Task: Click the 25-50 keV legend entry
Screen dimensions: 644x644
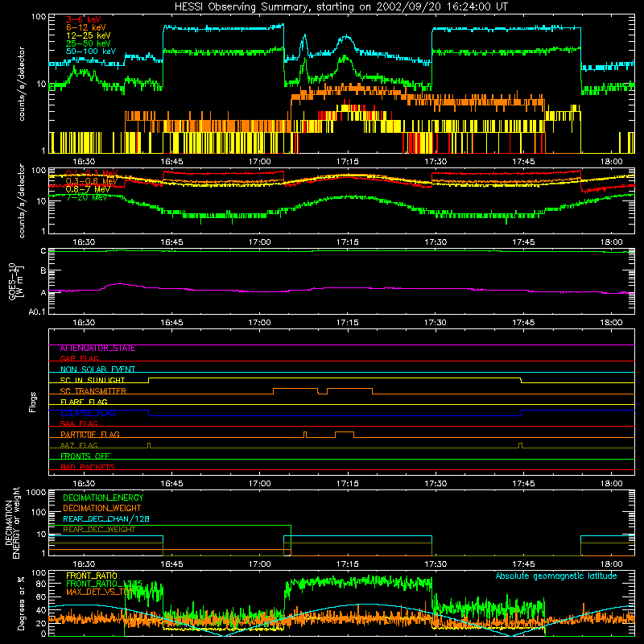Action: pos(89,43)
